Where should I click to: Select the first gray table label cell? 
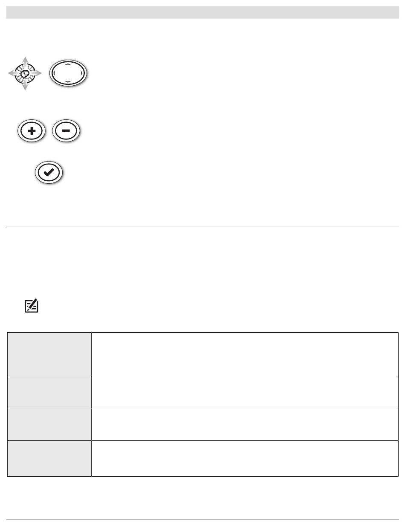[x=49, y=355]
